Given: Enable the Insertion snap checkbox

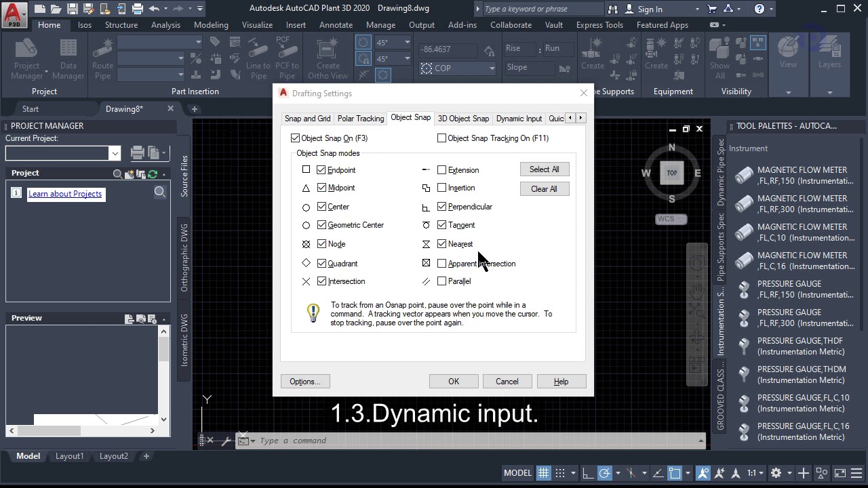Looking at the screenshot, I should 441,188.
